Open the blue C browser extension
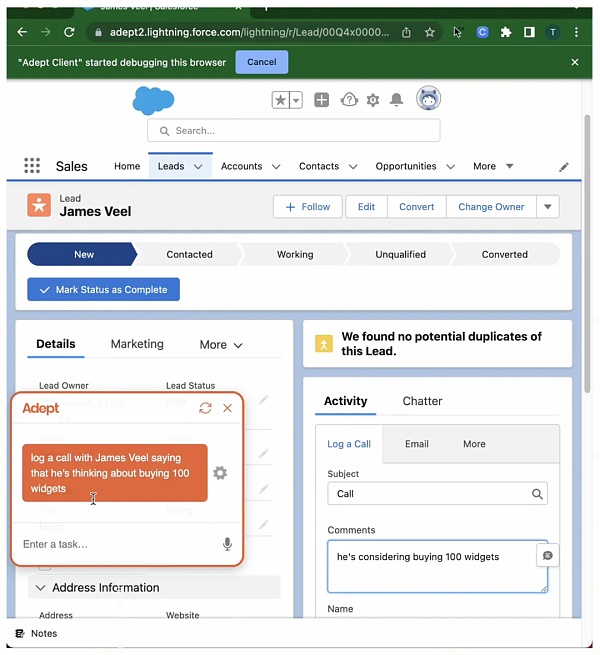Screen dimensions: 600x655 (482, 32)
